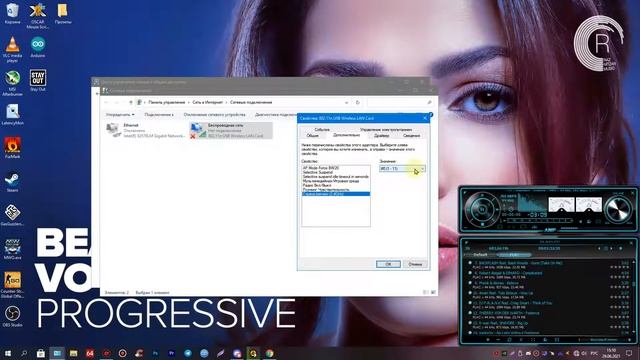
Task: Open the OSCAR Mouse desktop shortcut
Action: click(x=38, y=16)
